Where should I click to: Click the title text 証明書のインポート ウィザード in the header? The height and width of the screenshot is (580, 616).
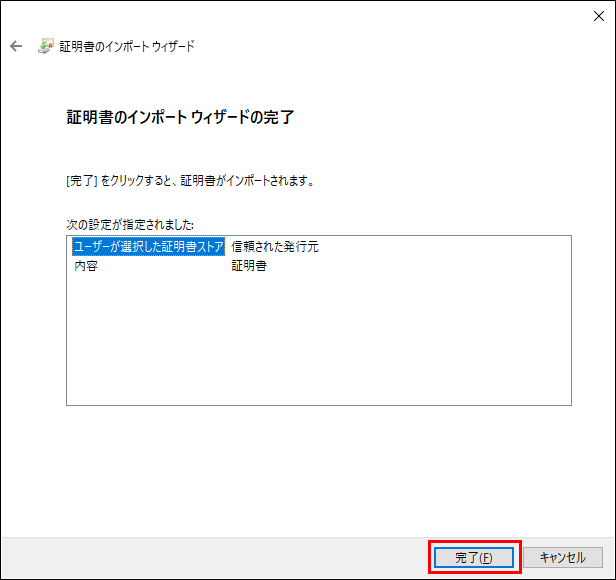pyautogui.click(x=127, y=46)
